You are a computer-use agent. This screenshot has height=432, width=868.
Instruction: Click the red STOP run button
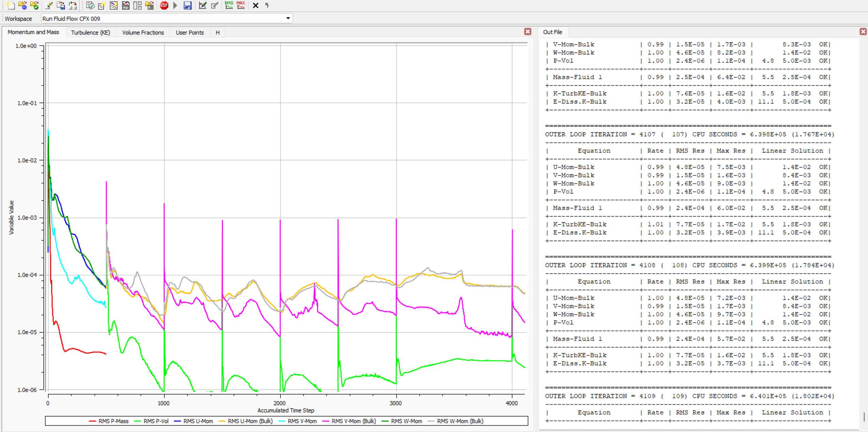tap(164, 5)
